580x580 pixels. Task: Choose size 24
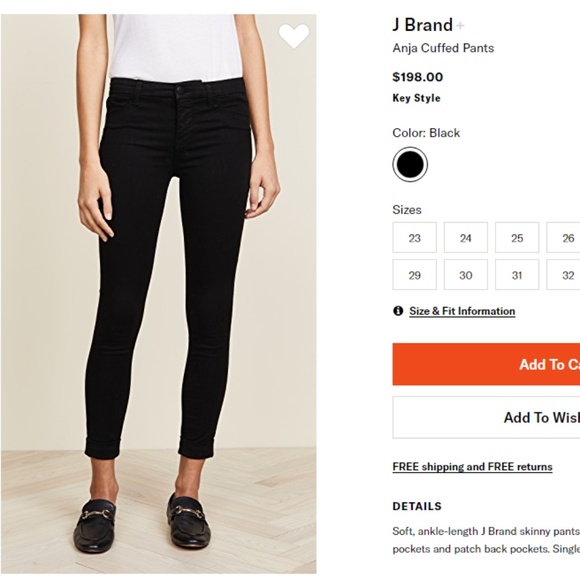466,237
